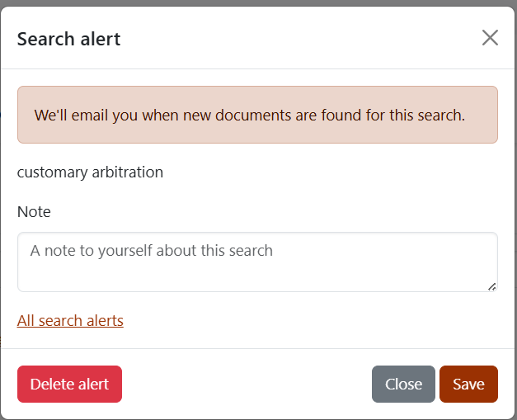Image resolution: width=517 pixels, height=420 pixels.
Task: Click the Note field label
Action: coord(34,212)
